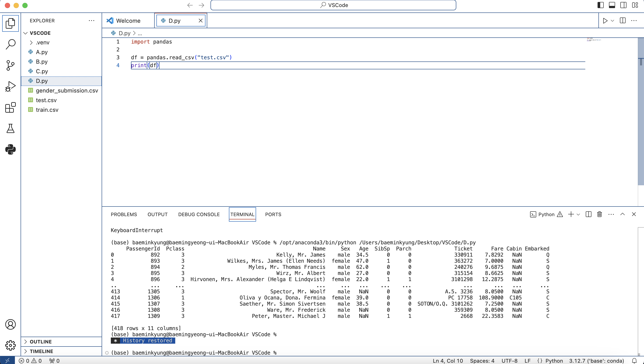Maximize the panel size chevron
644x364 pixels.
(x=623, y=214)
